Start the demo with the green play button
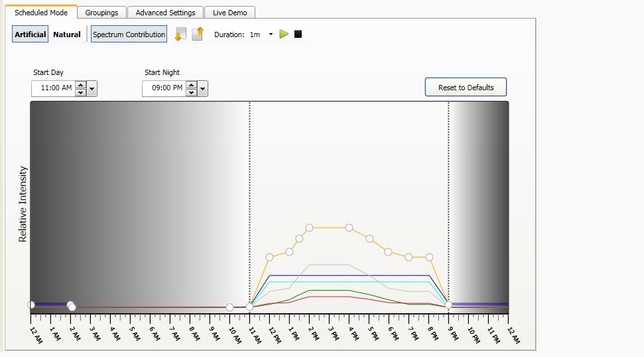 pos(284,34)
